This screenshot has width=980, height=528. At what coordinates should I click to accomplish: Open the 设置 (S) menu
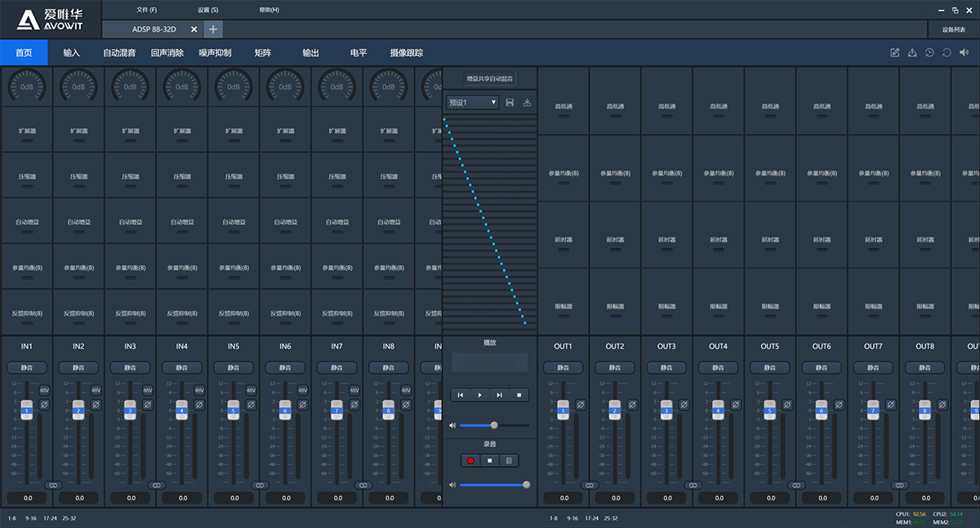(x=207, y=10)
